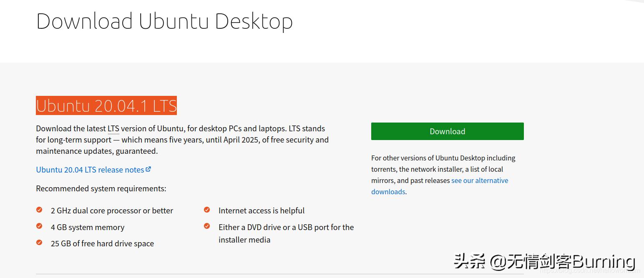Click the checkmark icon beside 4 GB system memory
The height and width of the screenshot is (278, 644).
click(39, 226)
